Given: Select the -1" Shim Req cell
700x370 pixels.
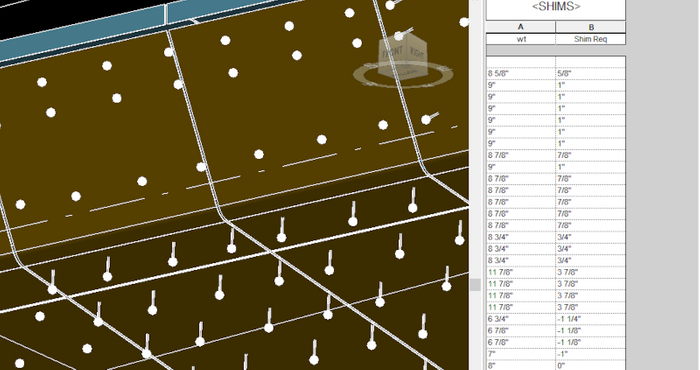Looking at the screenshot, I should tap(591, 354).
